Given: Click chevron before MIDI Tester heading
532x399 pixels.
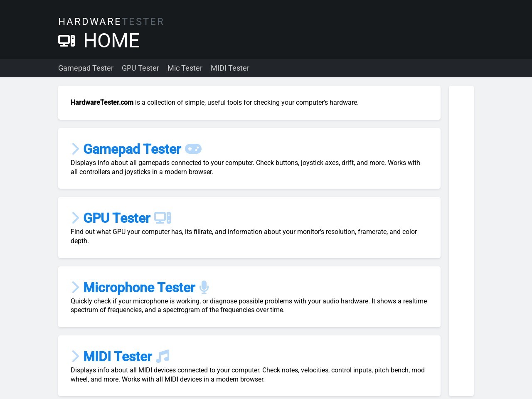Looking at the screenshot, I should [x=75, y=356].
